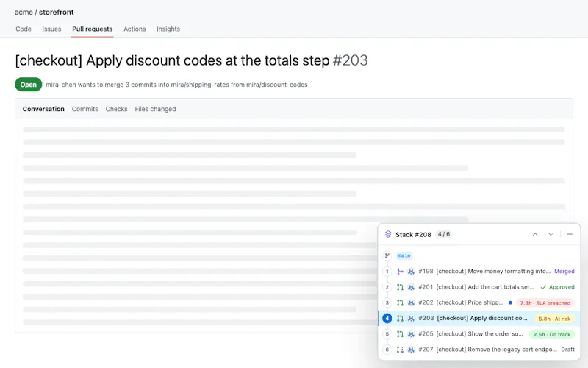Switch to the Actions tab
This screenshot has width=588, height=368.
[x=135, y=29]
